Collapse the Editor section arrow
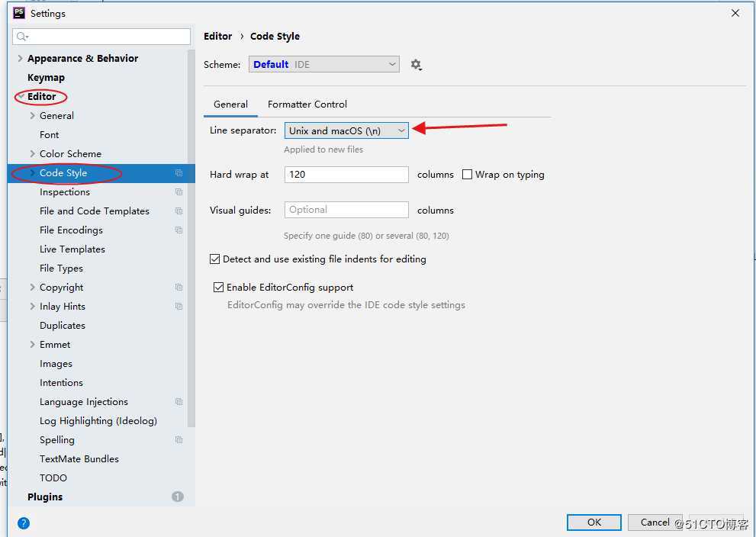Screen dimensions: 756x537 (21, 96)
